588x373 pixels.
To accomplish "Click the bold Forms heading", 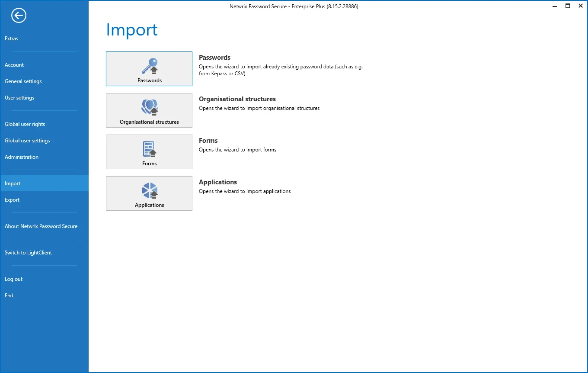I will click(x=208, y=141).
